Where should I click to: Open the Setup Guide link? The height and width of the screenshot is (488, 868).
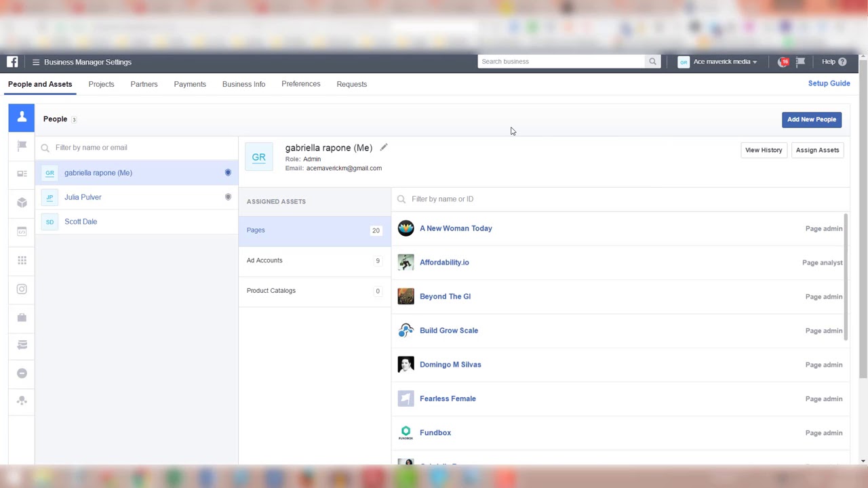[x=829, y=83]
